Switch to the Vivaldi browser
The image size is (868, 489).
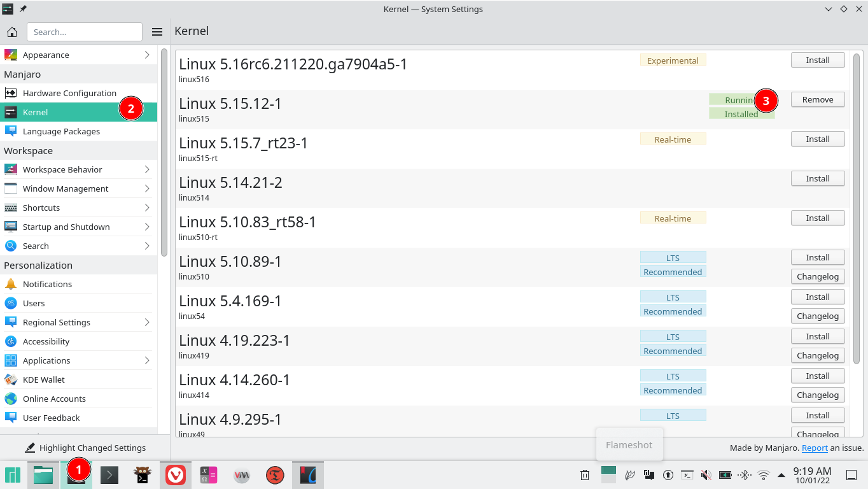click(176, 475)
